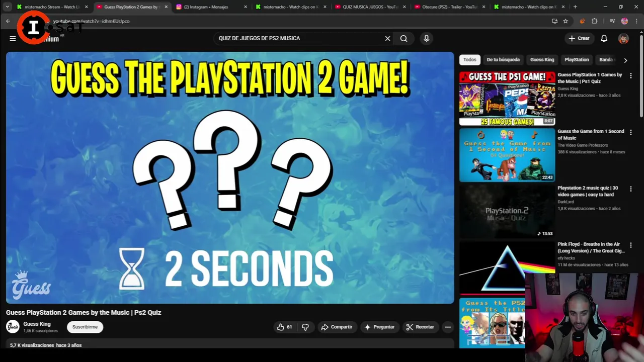Open Guess the Game from 1 Second thumbnail

point(507,155)
